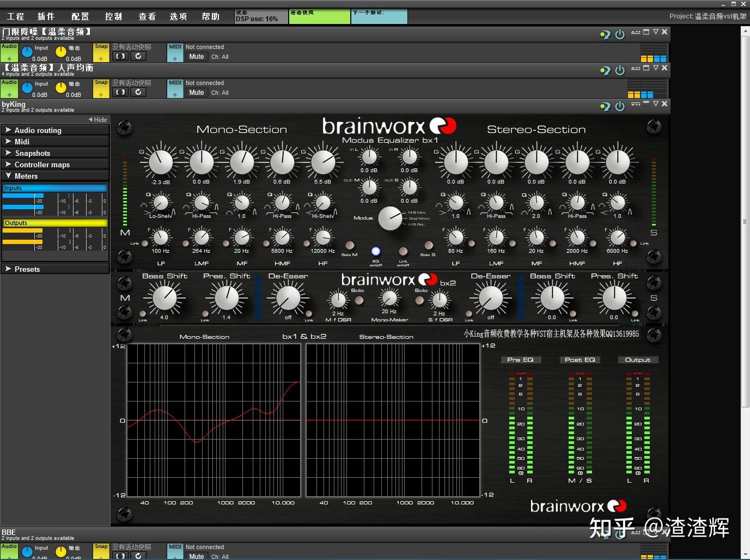Click the Mono-Section Bass Shift knob
This screenshot has height=560, width=750.
(x=164, y=298)
